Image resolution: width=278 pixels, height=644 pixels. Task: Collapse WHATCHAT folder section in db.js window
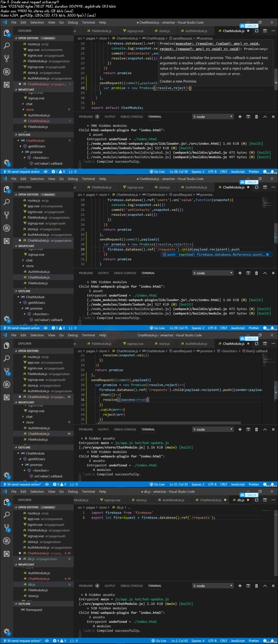[43, 564]
